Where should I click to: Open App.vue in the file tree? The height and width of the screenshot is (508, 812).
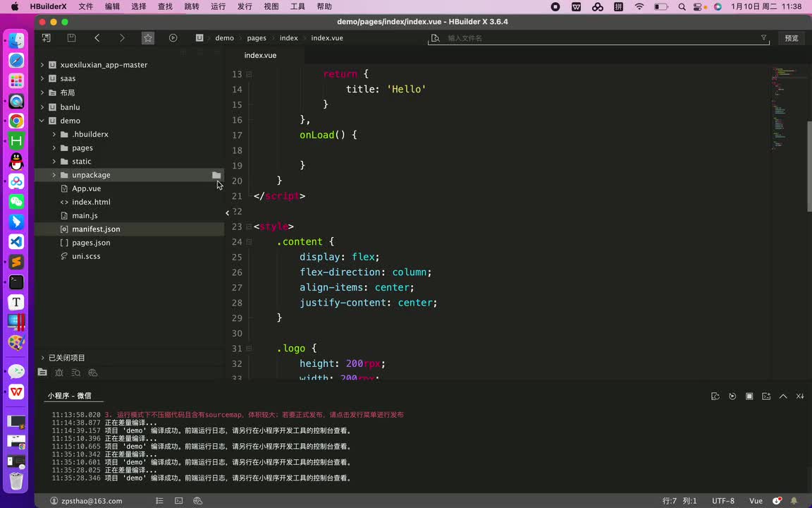(x=86, y=188)
